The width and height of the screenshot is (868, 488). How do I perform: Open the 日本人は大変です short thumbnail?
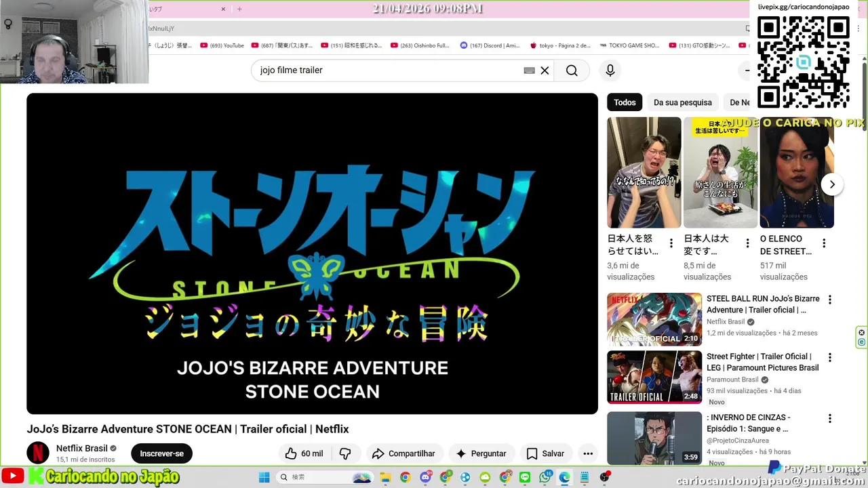click(720, 173)
